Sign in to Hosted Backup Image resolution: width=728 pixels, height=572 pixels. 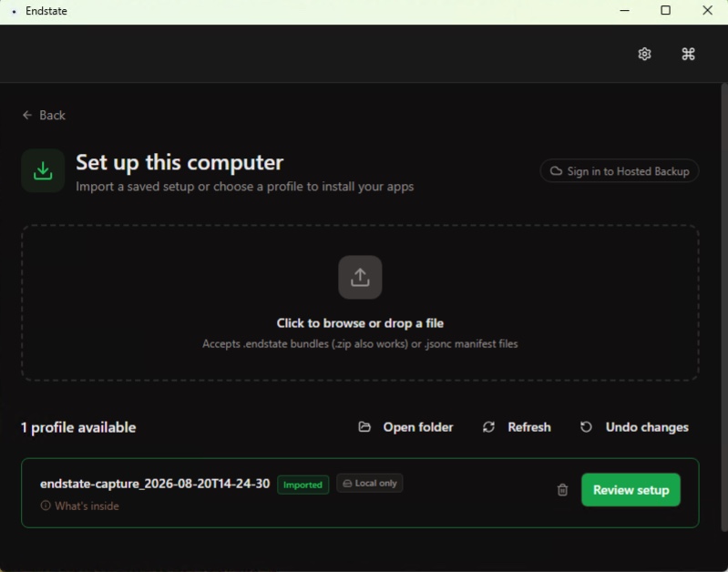(620, 171)
